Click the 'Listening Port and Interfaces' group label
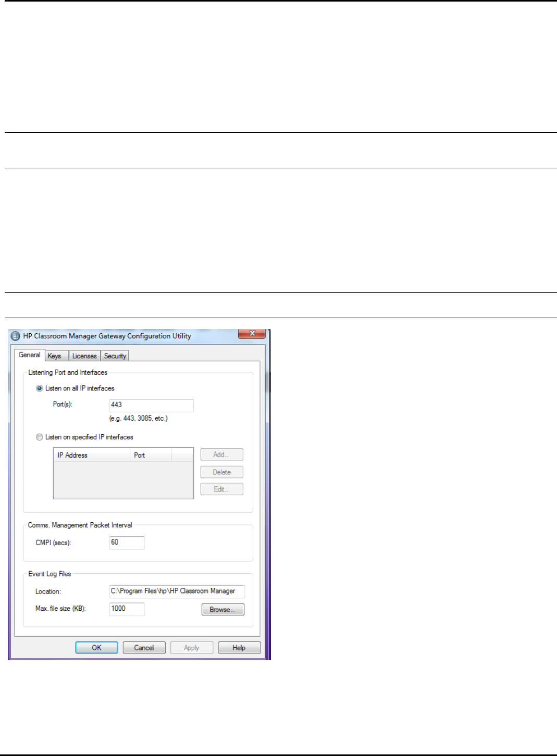557x756 pixels. [x=68, y=373]
